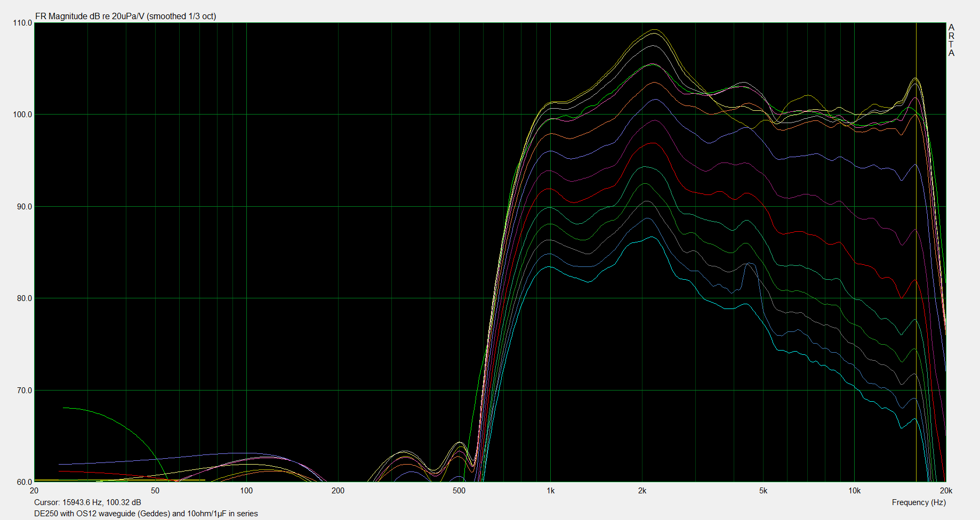Screen dimensions: 980x520
Task: Click the 80.0 y-axis label
Action: point(24,298)
